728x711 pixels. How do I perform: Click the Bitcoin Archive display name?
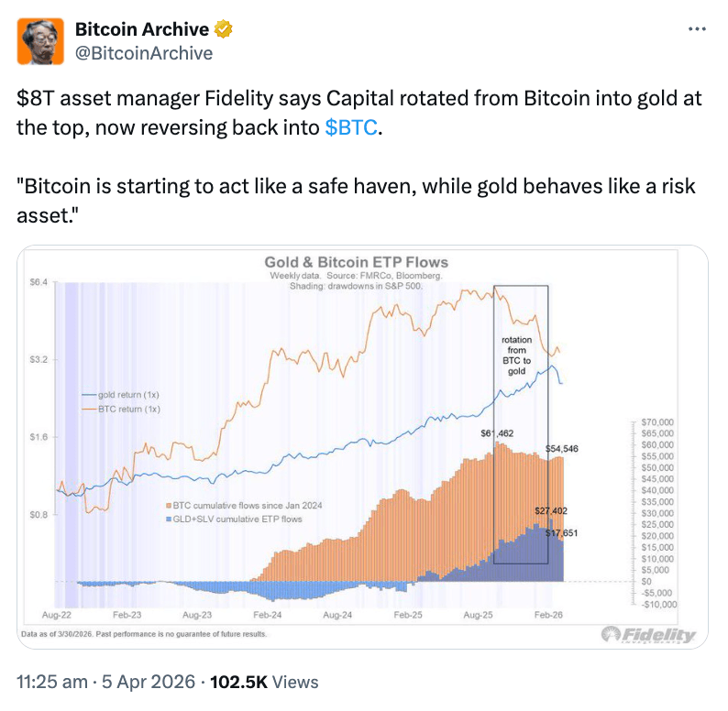[140, 29]
